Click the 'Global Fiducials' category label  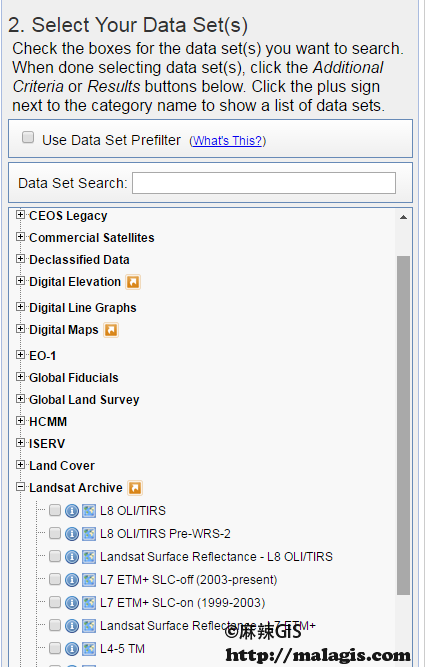tap(74, 378)
